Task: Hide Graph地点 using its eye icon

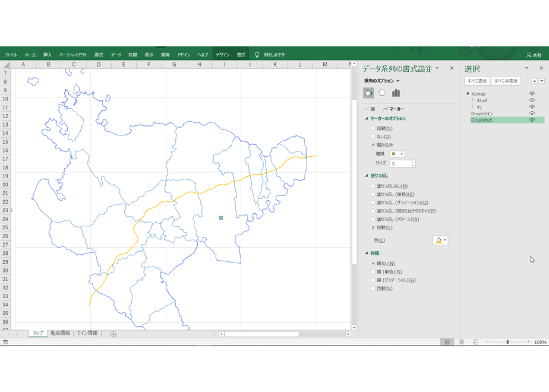Action: [532, 120]
